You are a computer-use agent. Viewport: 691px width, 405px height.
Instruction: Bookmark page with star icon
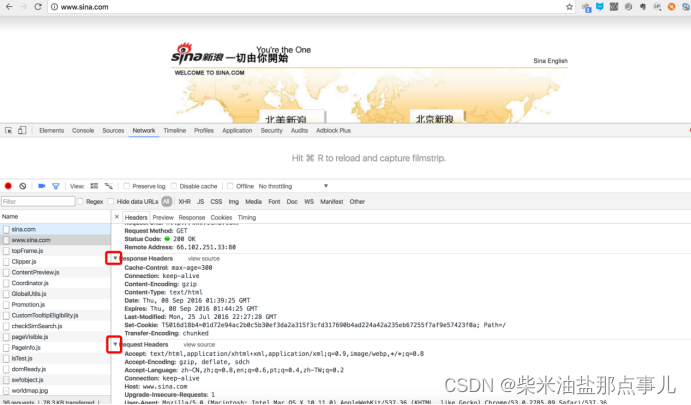click(569, 7)
